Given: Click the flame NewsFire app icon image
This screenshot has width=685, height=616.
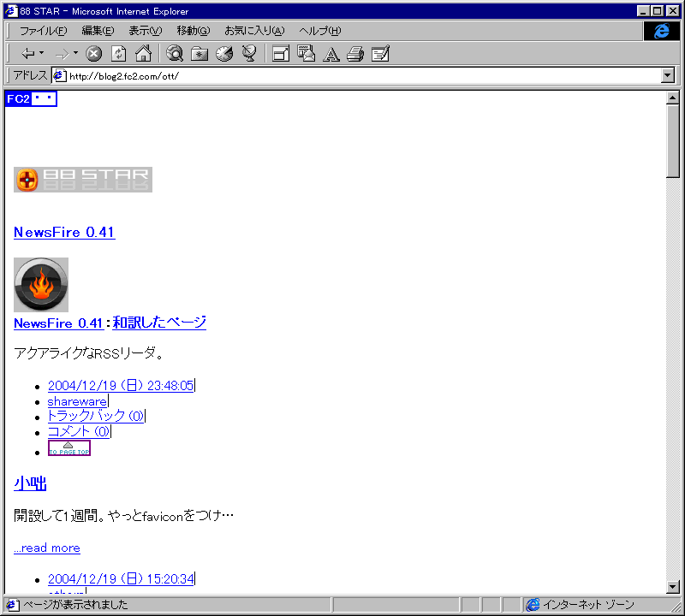Looking at the screenshot, I should pyautogui.click(x=41, y=285).
